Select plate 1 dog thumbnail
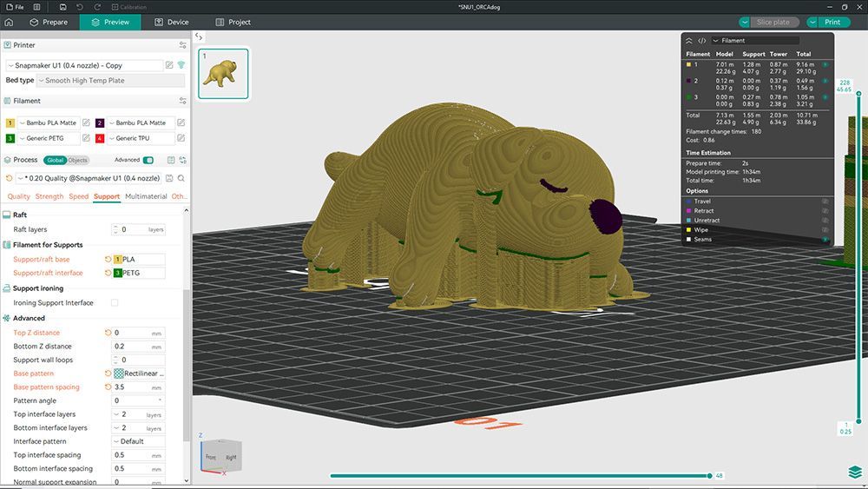Viewport: 868px width, 489px height. [x=223, y=74]
